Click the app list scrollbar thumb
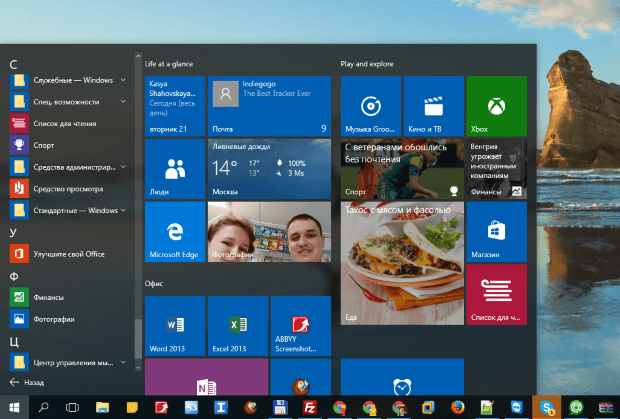 [x=138, y=338]
